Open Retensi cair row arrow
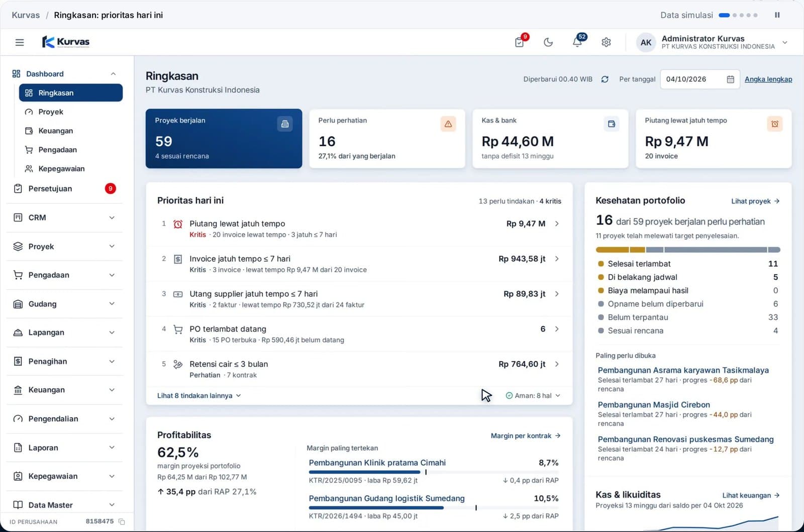This screenshot has width=804, height=532. pos(557,364)
